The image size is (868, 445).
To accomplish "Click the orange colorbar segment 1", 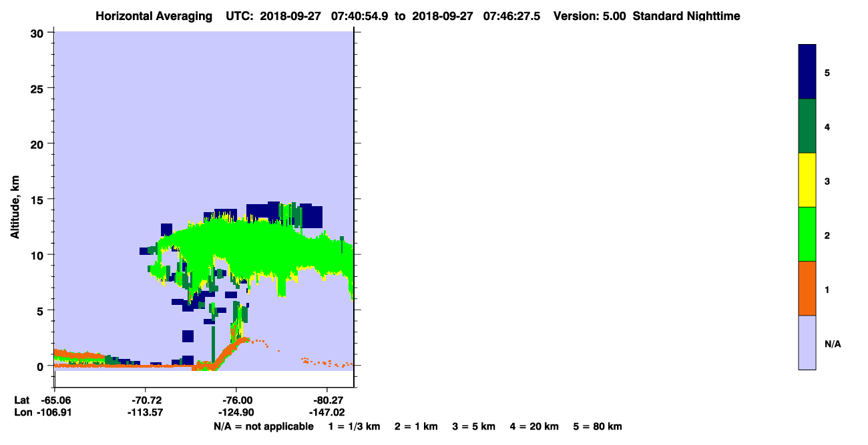I will pyautogui.click(x=807, y=288).
